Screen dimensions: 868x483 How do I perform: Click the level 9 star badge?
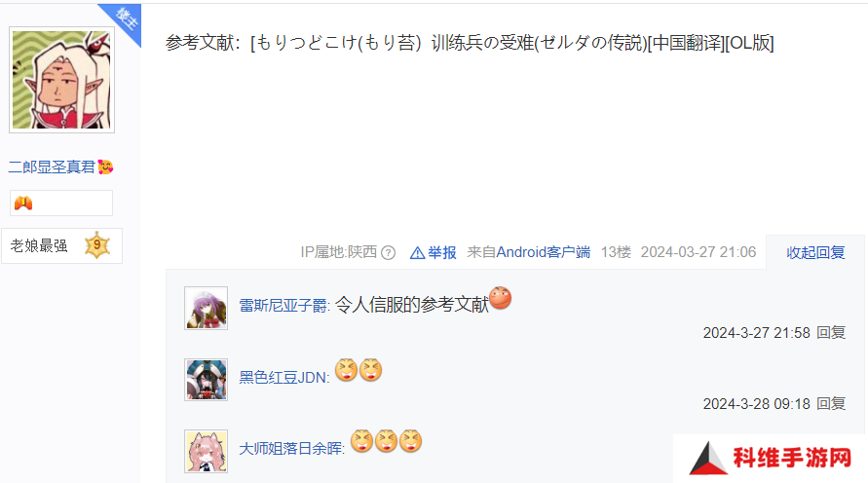coord(96,245)
